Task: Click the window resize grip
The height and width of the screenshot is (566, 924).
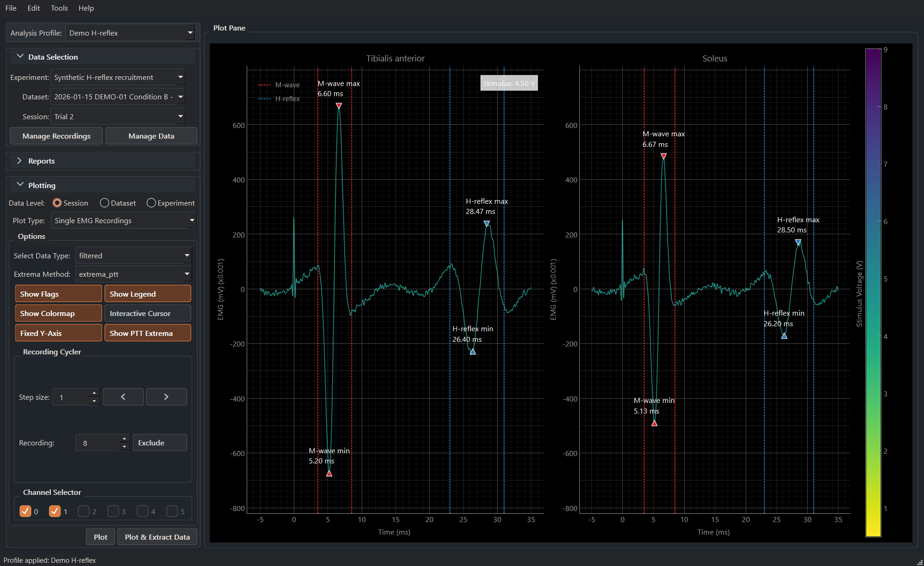Action: (x=919, y=562)
